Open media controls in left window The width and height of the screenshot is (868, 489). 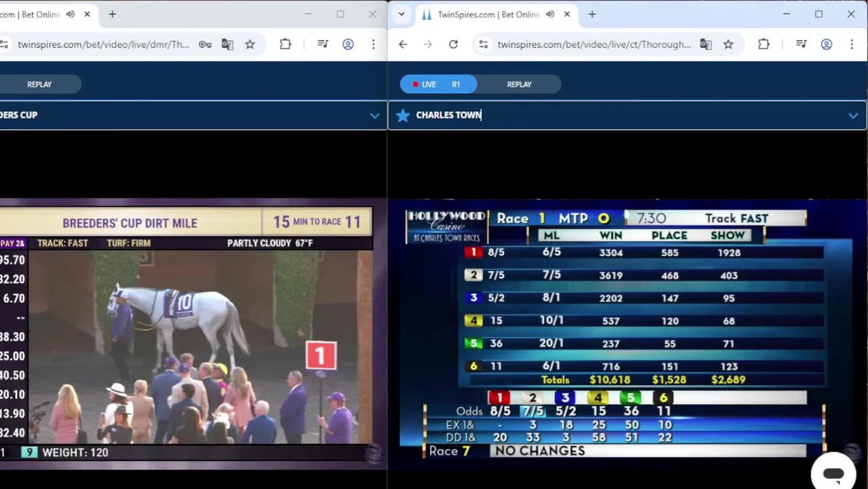pyautogui.click(x=323, y=44)
